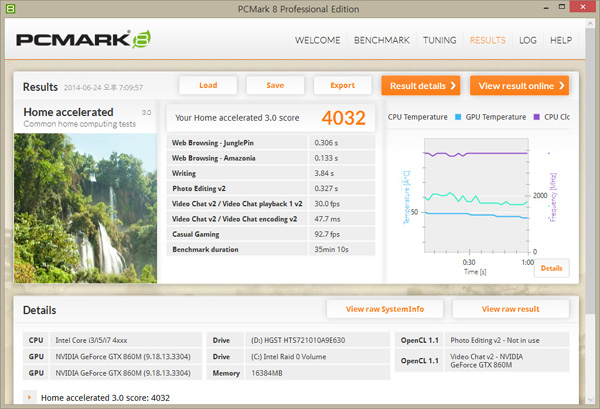Click the Save results button
Screen dimensions: 600x409
pos(275,85)
